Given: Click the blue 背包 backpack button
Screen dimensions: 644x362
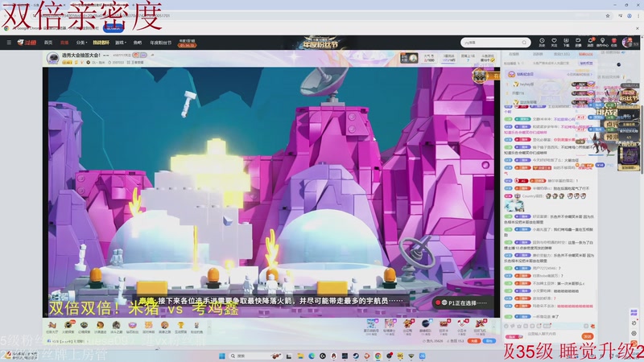Looking at the screenshot, I should (489, 341).
